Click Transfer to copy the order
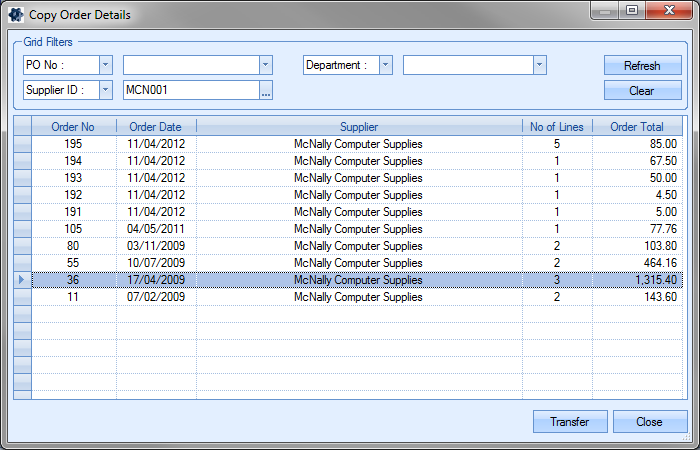 click(570, 422)
